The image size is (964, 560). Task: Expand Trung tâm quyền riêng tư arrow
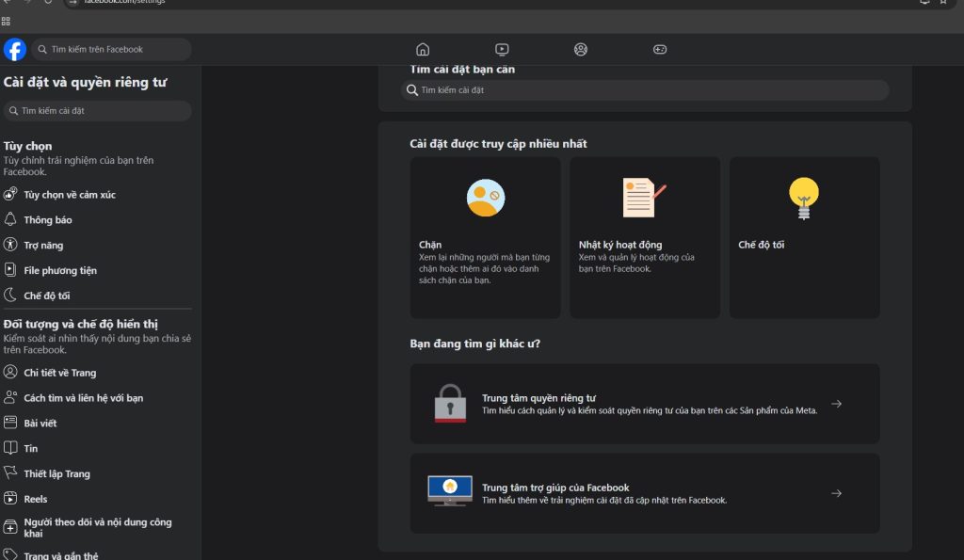[x=836, y=404]
